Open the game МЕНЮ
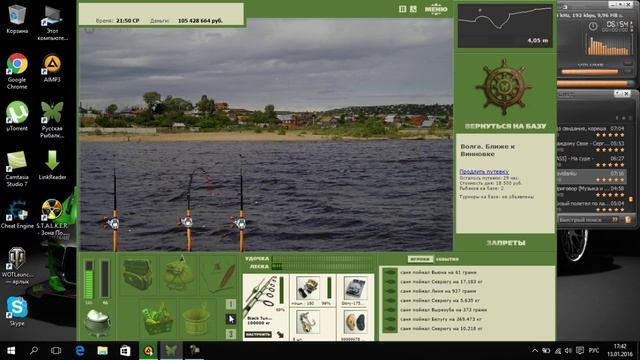Image resolution: width=640 pixels, height=360 pixels. 436,9
